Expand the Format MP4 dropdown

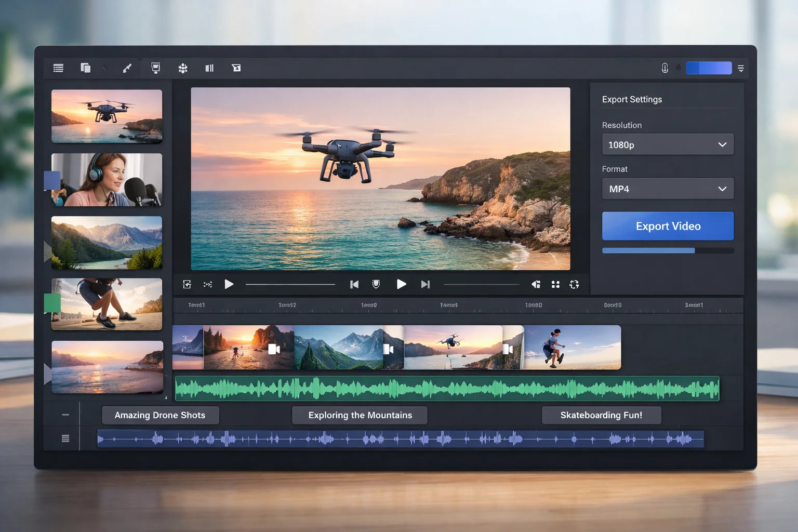pos(668,189)
